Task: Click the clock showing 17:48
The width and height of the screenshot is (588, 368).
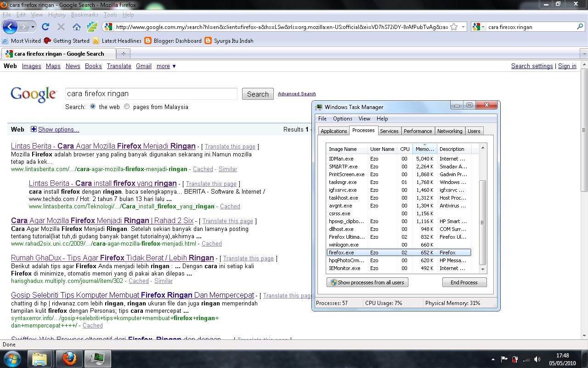Action: click(x=562, y=356)
